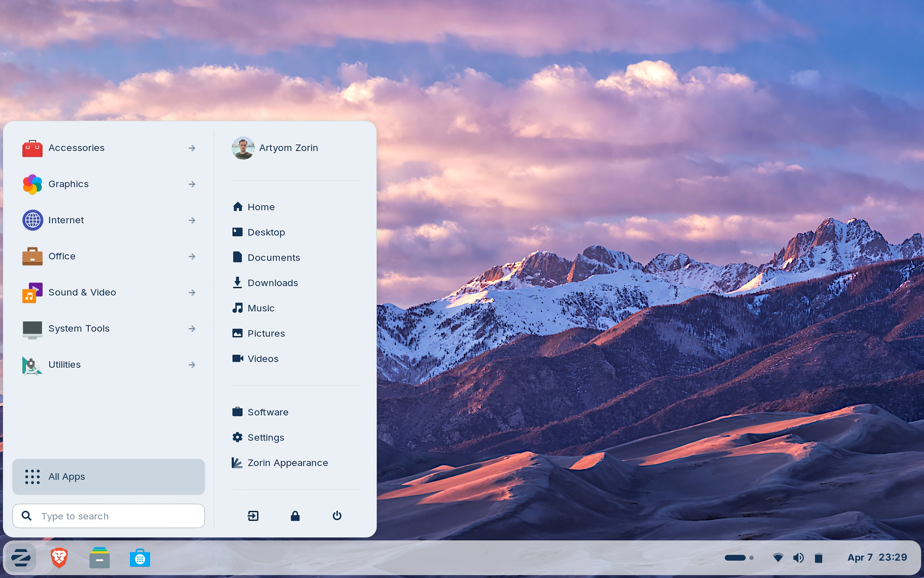Open the Downloads folder shortcut

[273, 283]
